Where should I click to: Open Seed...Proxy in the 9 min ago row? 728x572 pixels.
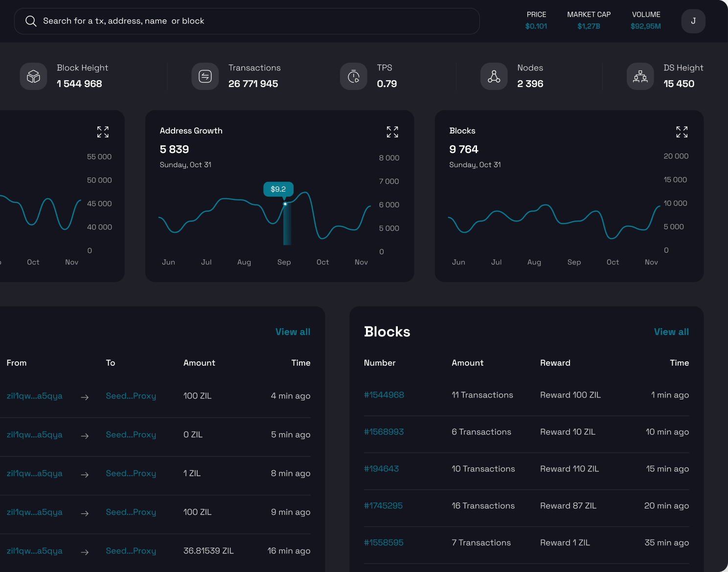pyautogui.click(x=131, y=512)
